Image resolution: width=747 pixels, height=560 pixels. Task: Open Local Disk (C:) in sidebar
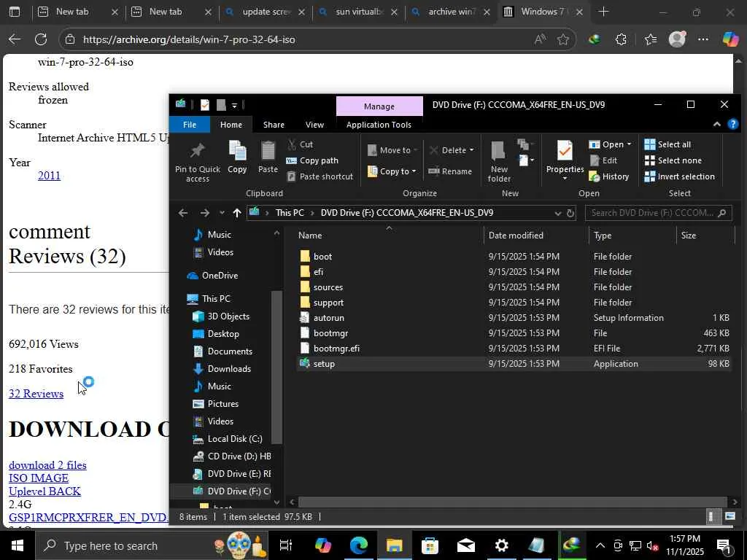coord(234,438)
